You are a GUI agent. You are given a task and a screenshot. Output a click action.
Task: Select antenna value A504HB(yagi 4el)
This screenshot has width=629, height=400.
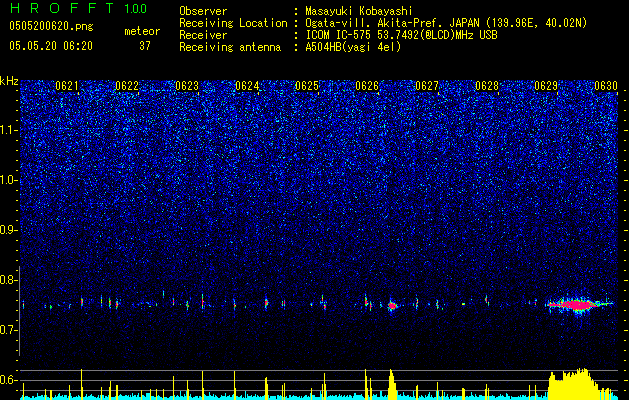[353, 47]
